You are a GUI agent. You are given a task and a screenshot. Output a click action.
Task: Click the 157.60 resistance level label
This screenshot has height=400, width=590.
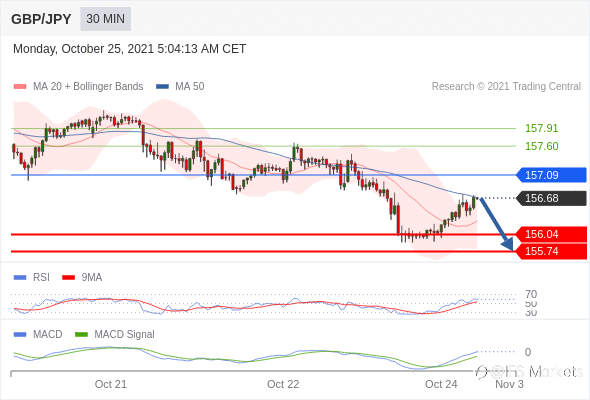(541, 146)
